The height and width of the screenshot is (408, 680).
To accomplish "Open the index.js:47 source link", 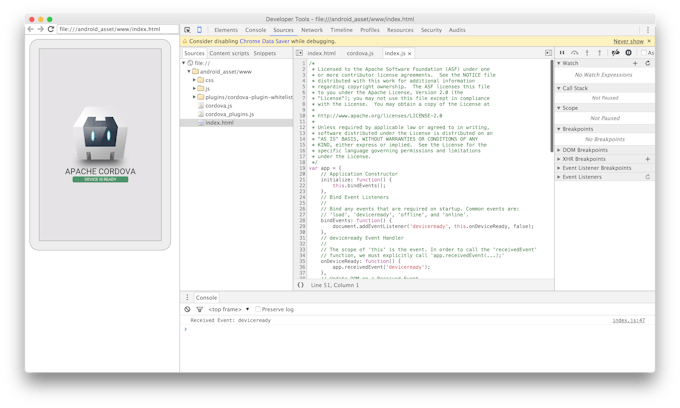I will click(628, 320).
